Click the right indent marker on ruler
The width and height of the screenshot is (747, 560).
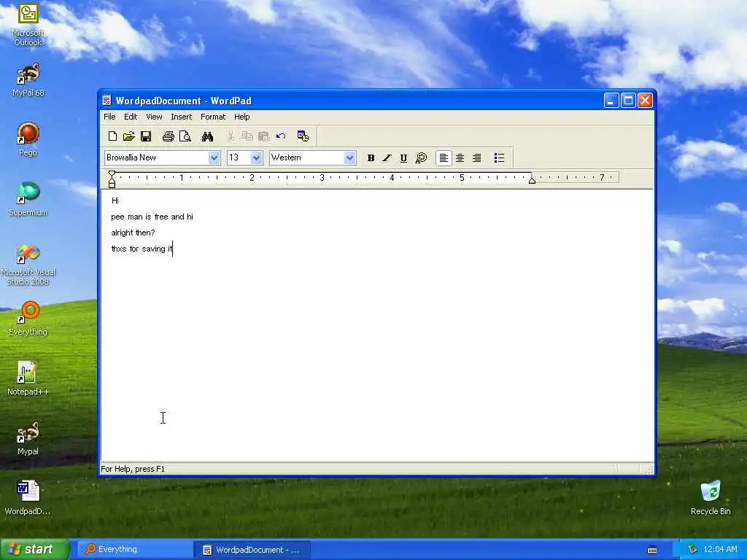click(532, 180)
